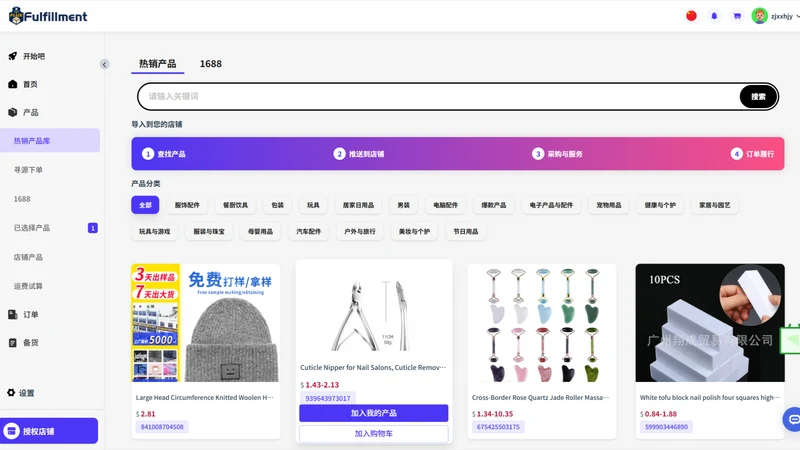Click 加入我的产品 on cuticle nipper
This screenshot has height=450, width=800.
coord(373,413)
